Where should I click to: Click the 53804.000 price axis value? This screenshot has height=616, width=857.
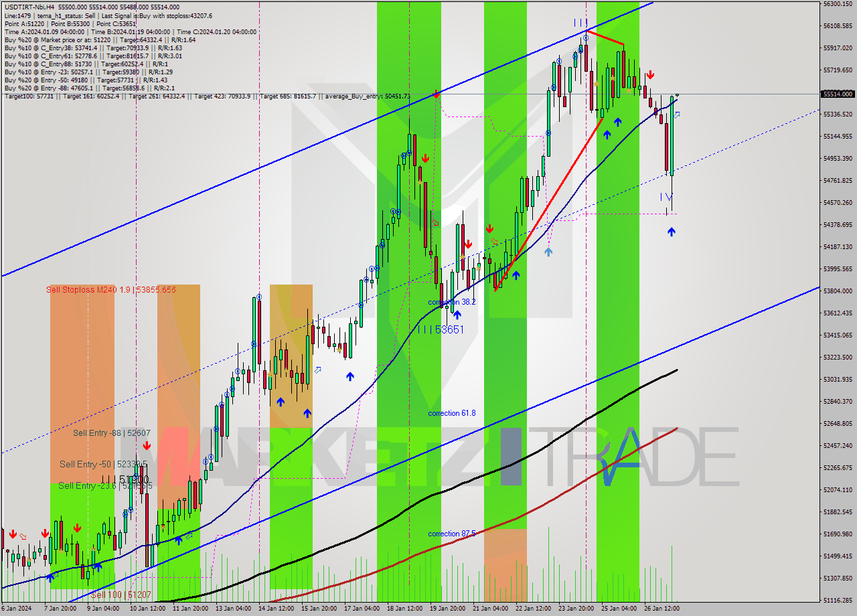click(x=838, y=291)
